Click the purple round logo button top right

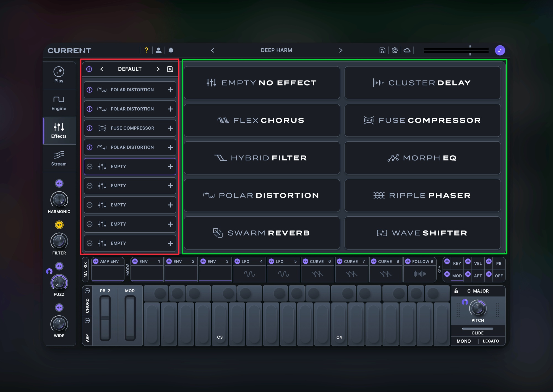coord(500,50)
